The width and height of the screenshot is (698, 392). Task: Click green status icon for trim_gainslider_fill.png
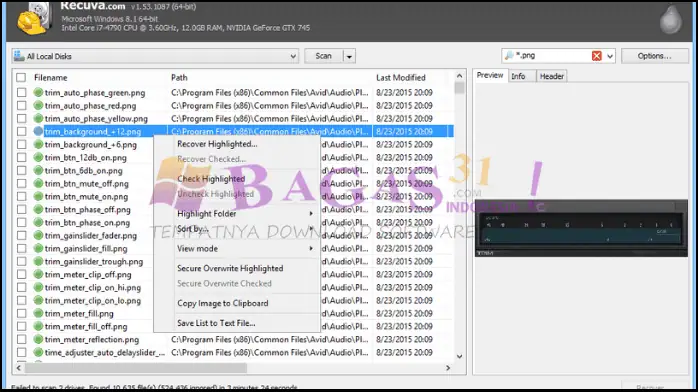[38, 248]
